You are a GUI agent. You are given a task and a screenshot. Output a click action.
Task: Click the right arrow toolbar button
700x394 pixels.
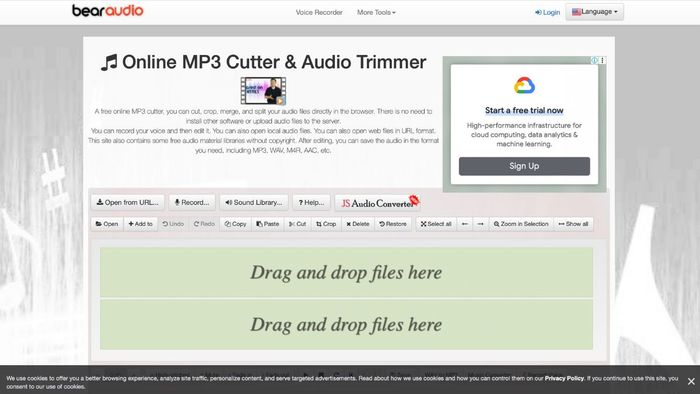[480, 224]
